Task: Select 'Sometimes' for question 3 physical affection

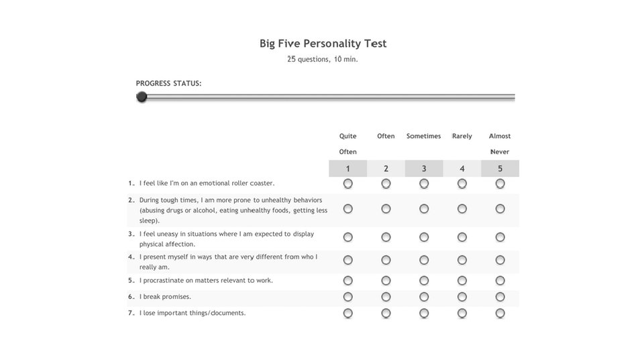Action: pyautogui.click(x=424, y=237)
